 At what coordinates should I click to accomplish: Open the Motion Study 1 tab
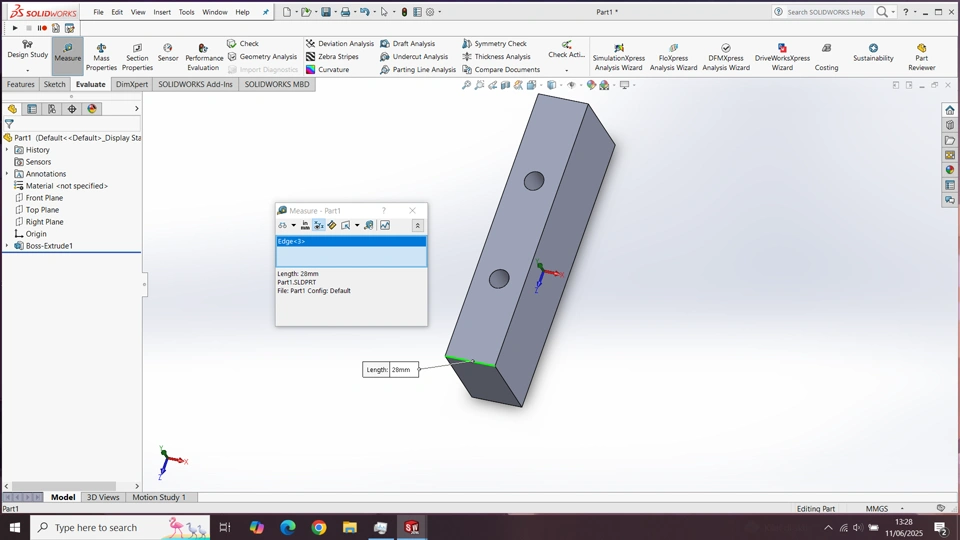[x=159, y=497]
